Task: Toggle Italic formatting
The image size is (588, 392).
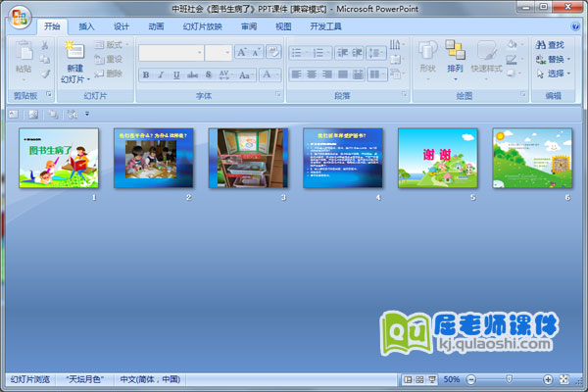Action: (x=161, y=75)
